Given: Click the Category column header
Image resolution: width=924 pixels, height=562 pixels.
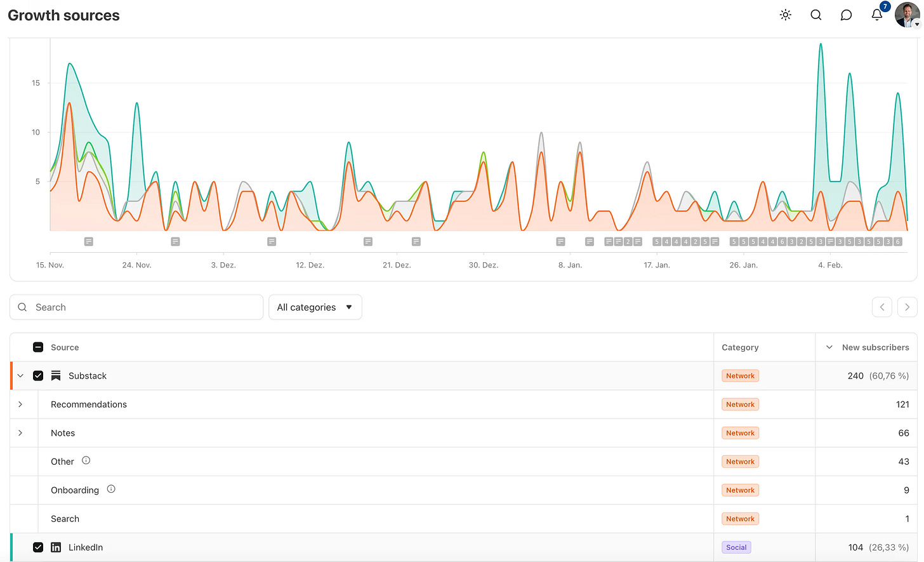Looking at the screenshot, I should (740, 347).
